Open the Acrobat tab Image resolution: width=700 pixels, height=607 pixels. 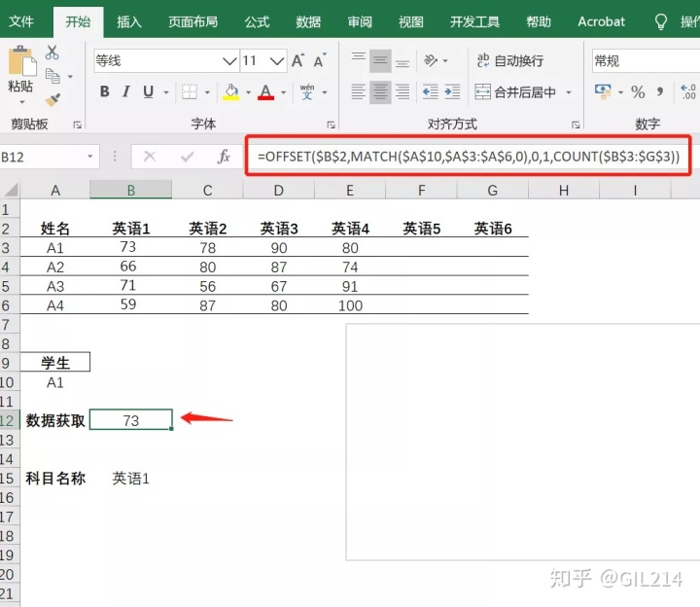[602, 21]
